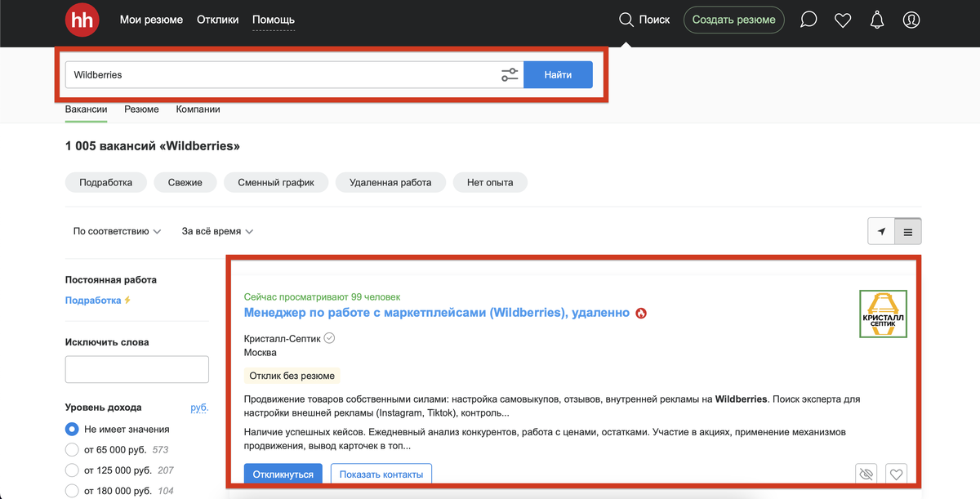Focus the 'Исключить слова' input field

(x=137, y=370)
